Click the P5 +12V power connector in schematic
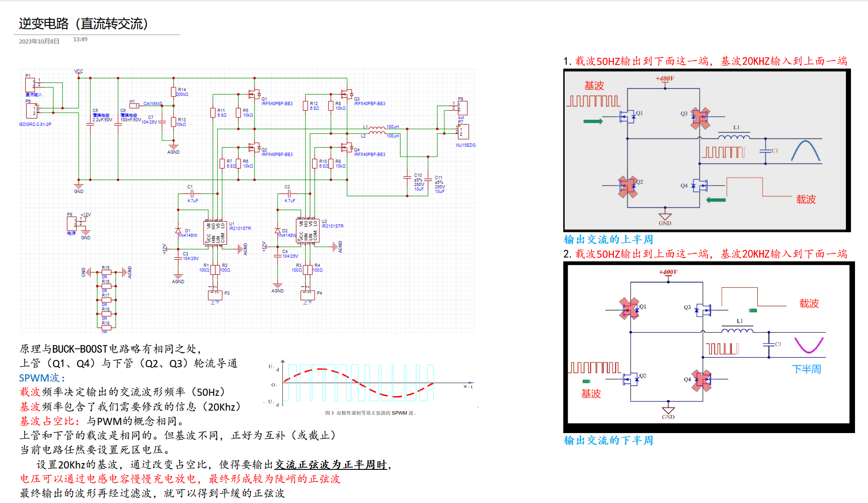 pyautogui.click(x=71, y=224)
